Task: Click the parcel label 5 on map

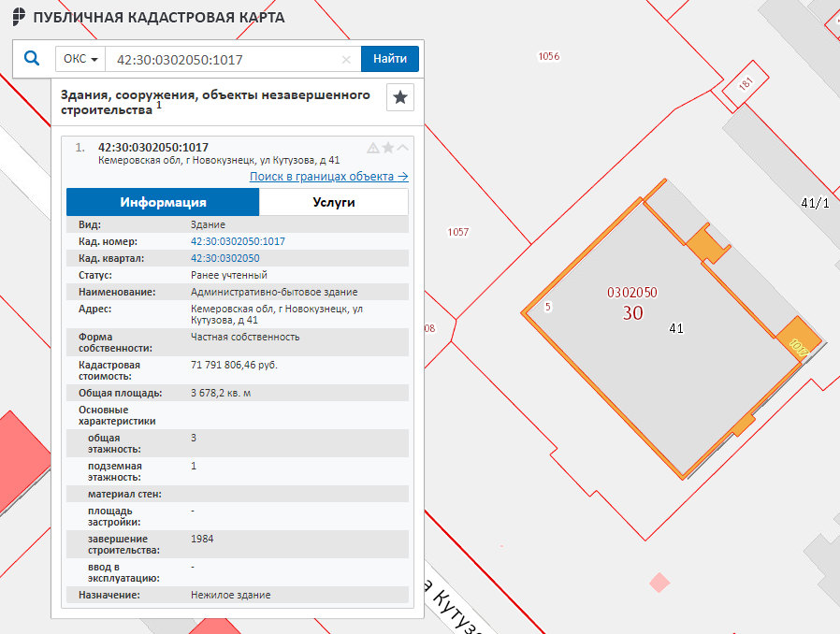Action: (x=547, y=307)
